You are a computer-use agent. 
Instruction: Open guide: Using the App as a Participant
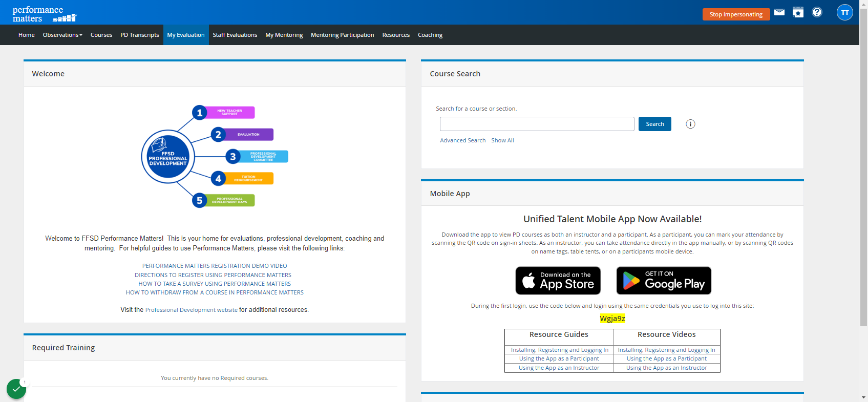point(559,358)
